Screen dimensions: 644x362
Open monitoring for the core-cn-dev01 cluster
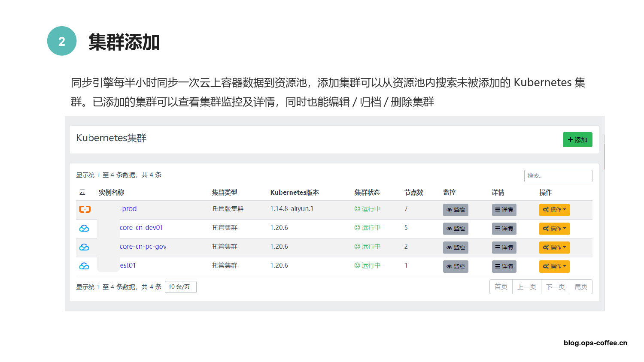click(456, 229)
